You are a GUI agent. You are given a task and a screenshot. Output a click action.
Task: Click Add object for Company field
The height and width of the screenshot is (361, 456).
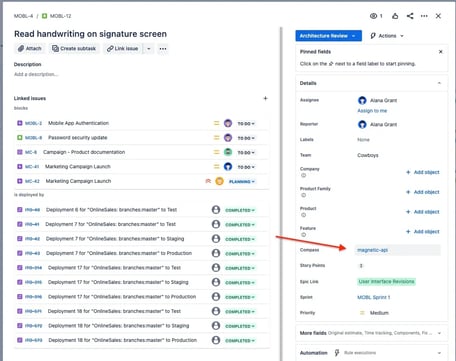tap(423, 172)
